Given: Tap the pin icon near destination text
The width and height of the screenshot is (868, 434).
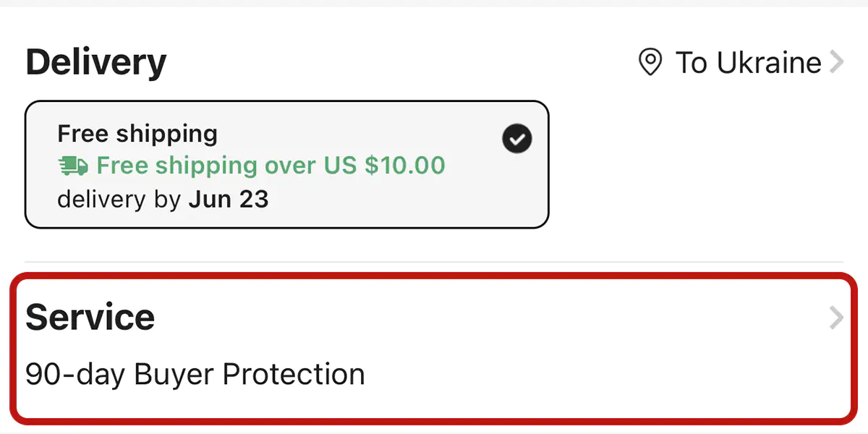Looking at the screenshot, I should point(650,63).
